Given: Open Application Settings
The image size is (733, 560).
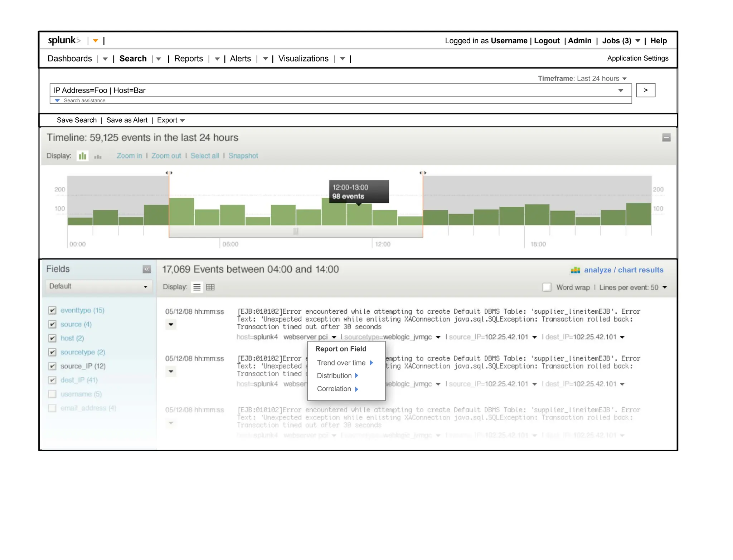Looking at the screenshot, I should click(637, 58).
